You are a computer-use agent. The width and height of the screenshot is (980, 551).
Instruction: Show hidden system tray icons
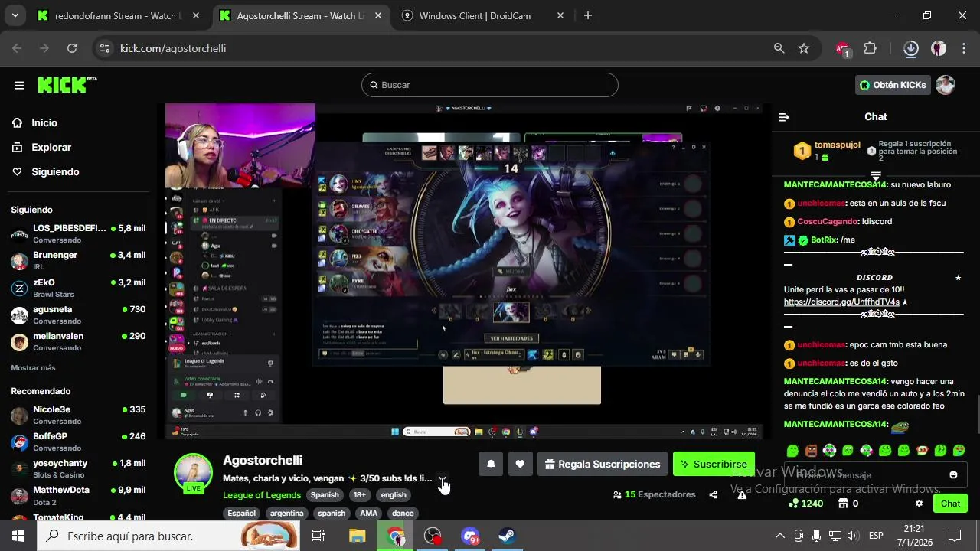[x=779, y=536]
